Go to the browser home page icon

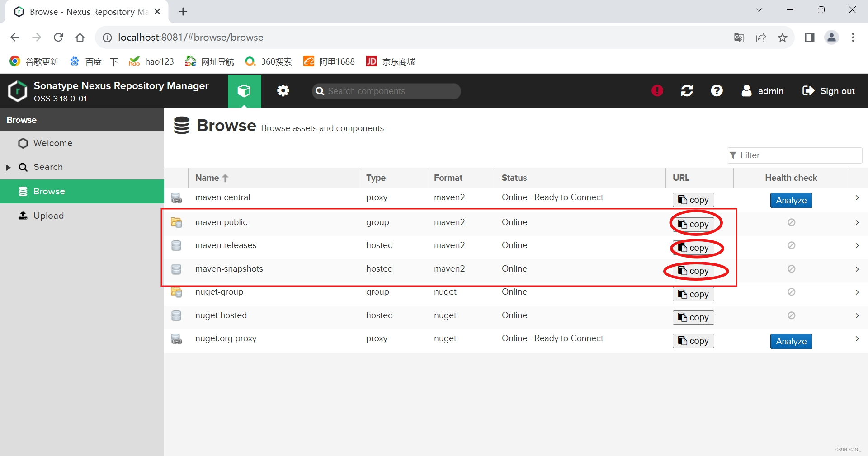coord(80,38)
